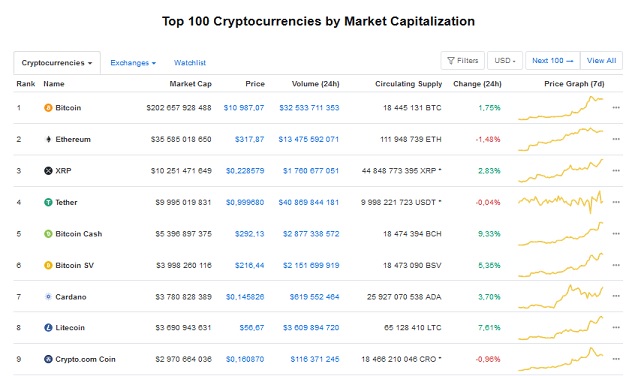View Bitcoin SV 7-day price graph
Viewport: 632px width, 376px height.
point(561,265)
